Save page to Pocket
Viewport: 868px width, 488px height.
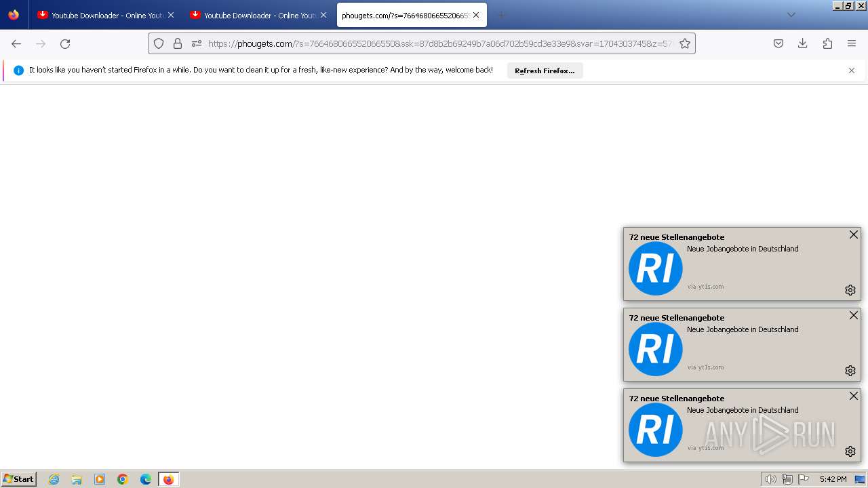point(778,43)
